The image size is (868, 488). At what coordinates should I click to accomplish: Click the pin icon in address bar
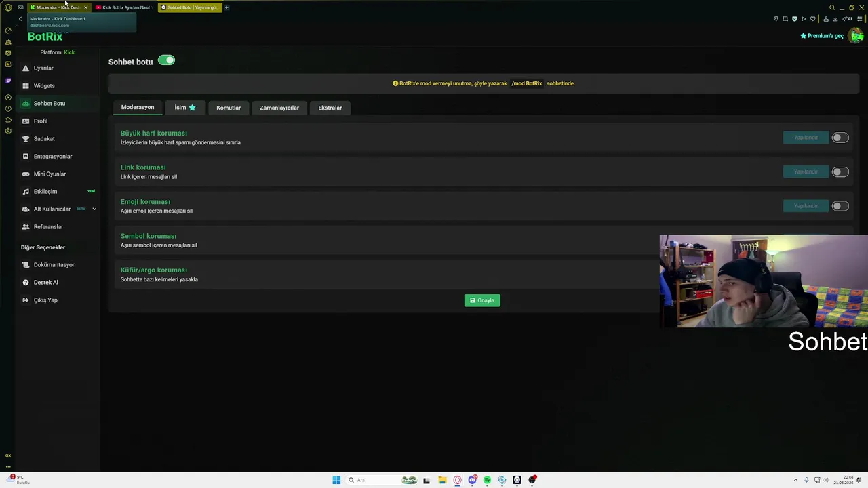click(776, 19)
